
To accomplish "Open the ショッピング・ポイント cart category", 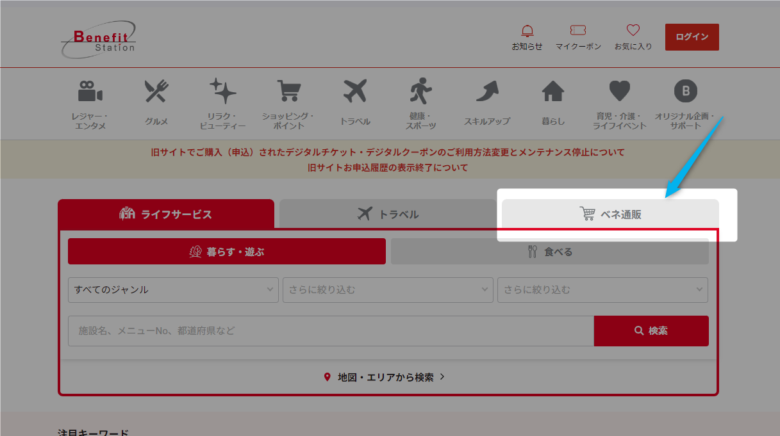I will [289, 93].
